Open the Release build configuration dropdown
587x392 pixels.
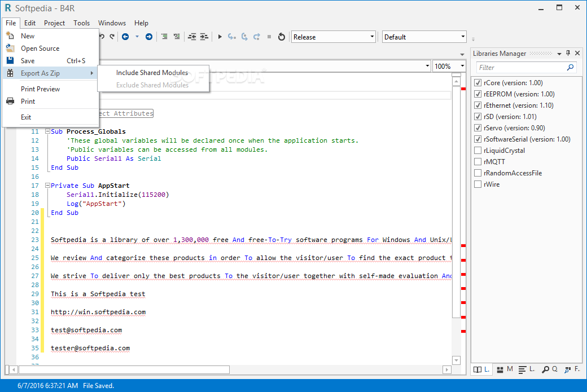(333, 37)
